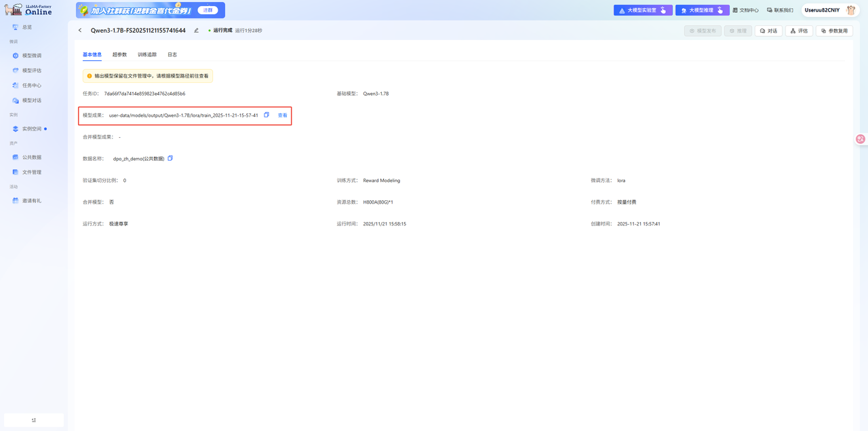The height and width of the screenshot is (431, 868).
Task: Click 查看 link next to the model path
Action: [x=283, y=115]
